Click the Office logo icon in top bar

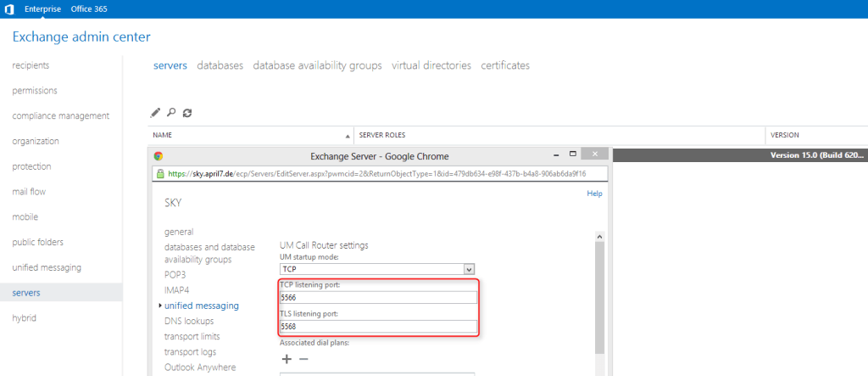(9, 9)
